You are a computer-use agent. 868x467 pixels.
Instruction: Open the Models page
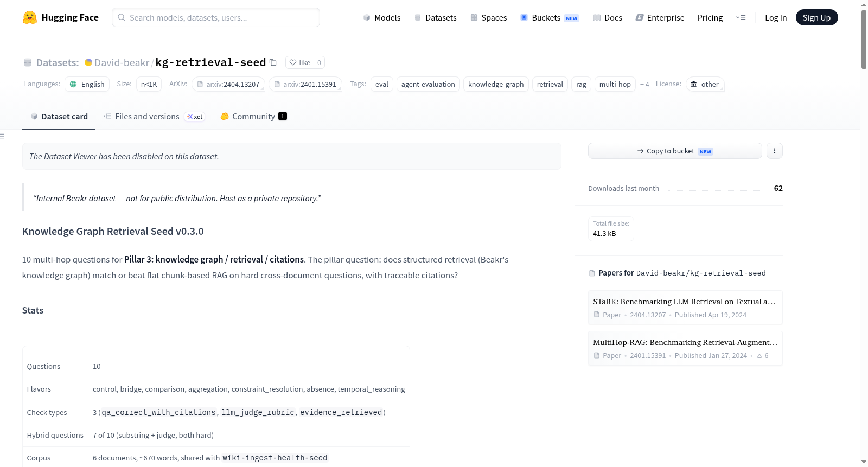pyautogui.click(x=382, y=17)
